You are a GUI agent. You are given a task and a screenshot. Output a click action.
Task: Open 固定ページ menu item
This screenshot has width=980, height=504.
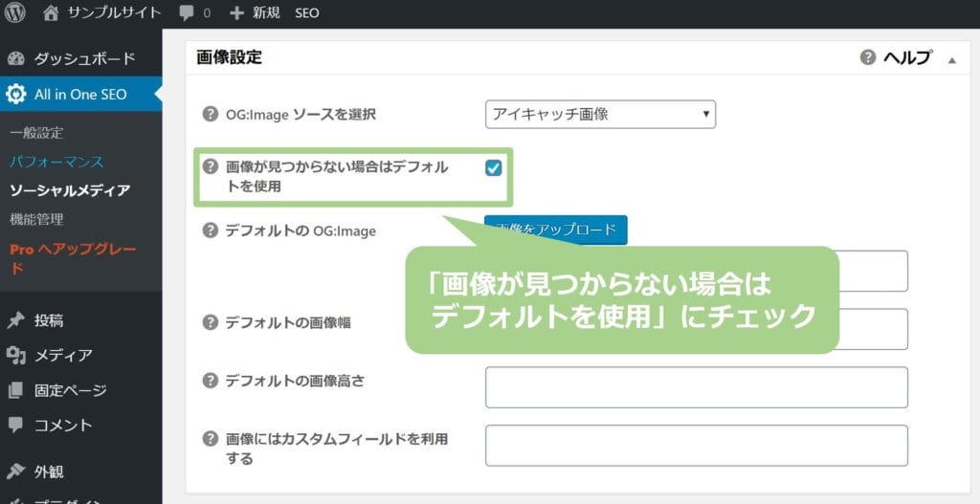[x=71, y=390]
